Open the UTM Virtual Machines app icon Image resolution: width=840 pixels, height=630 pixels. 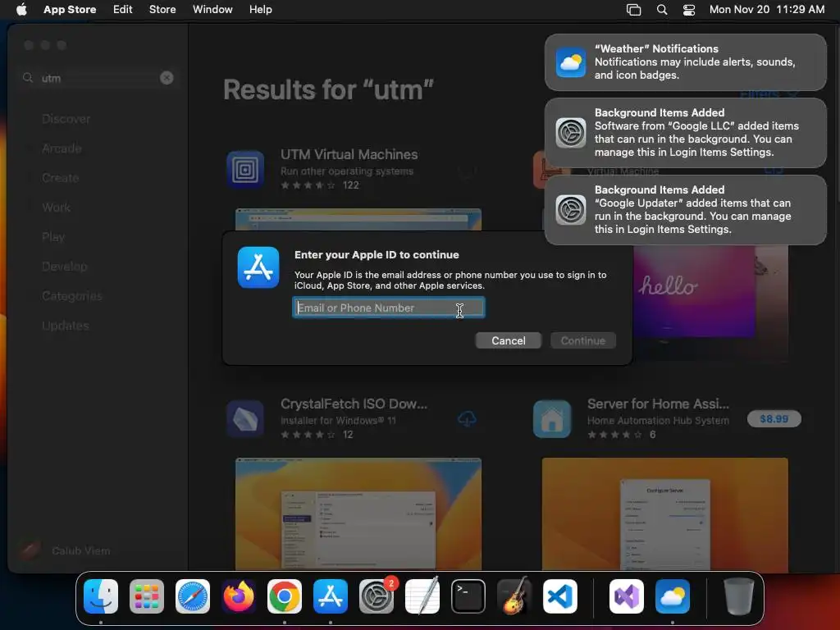245,170
